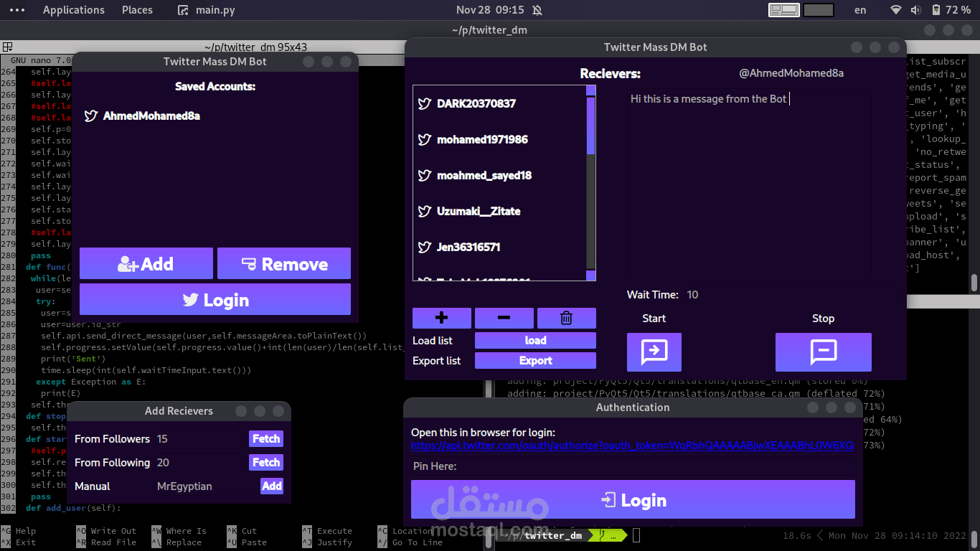This screenshot has width=980, height=551.
Task: Open the three-dots activities icon in top bar
Action: [17, 10]
